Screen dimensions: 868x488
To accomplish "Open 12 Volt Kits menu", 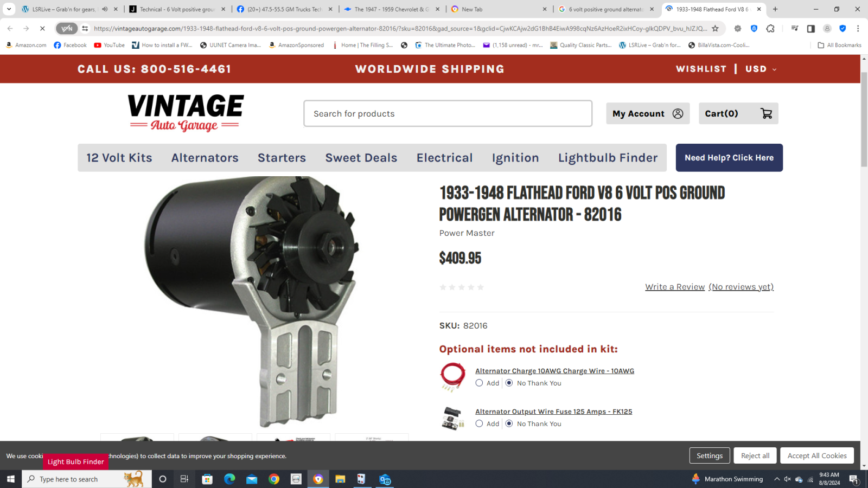I will coord(119,158).
